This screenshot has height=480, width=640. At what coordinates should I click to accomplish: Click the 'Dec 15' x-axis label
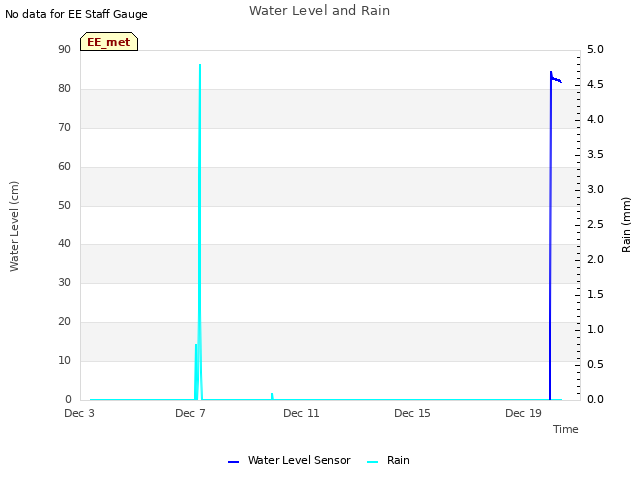[x=412, y=413]
